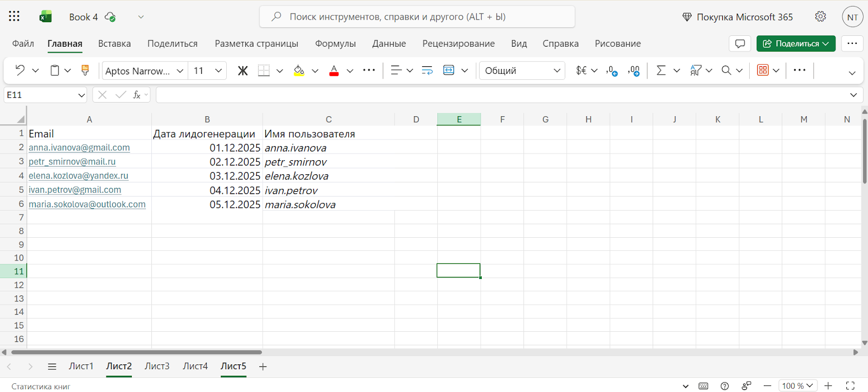
Task: Toggle wrap text for the cell
Action: click(x=427, y=71)
